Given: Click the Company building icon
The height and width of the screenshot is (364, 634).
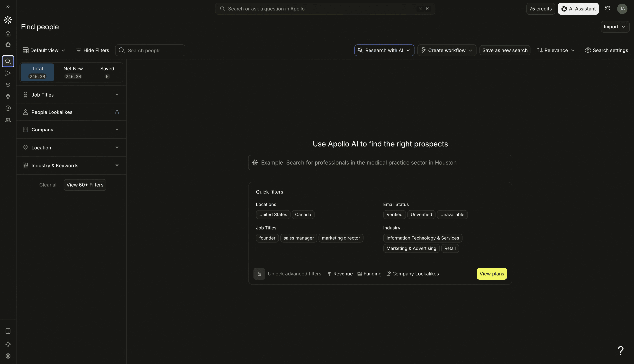Looking at the screenshot, I should point(25,130).
